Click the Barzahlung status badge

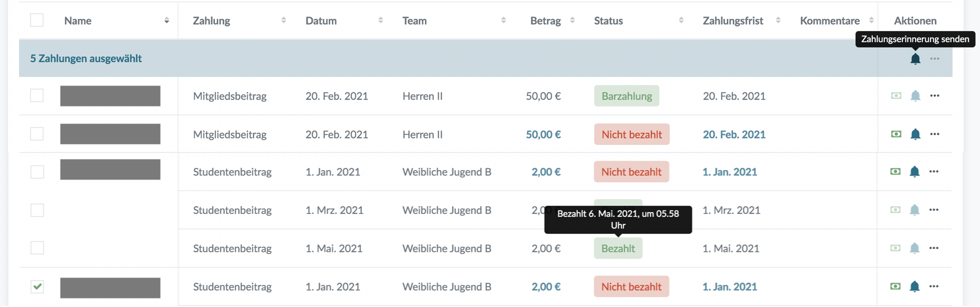click(x=626, y=96)
